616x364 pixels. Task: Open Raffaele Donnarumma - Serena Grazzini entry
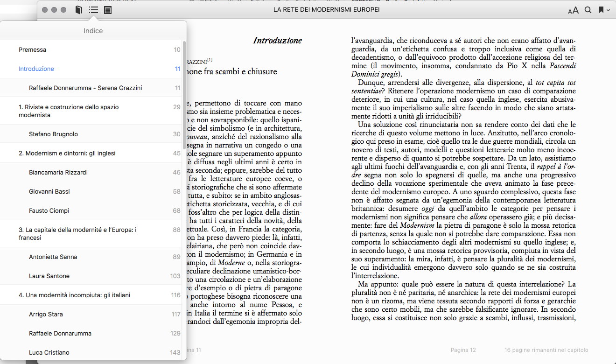pyautogui.click(x=91, y=88)
